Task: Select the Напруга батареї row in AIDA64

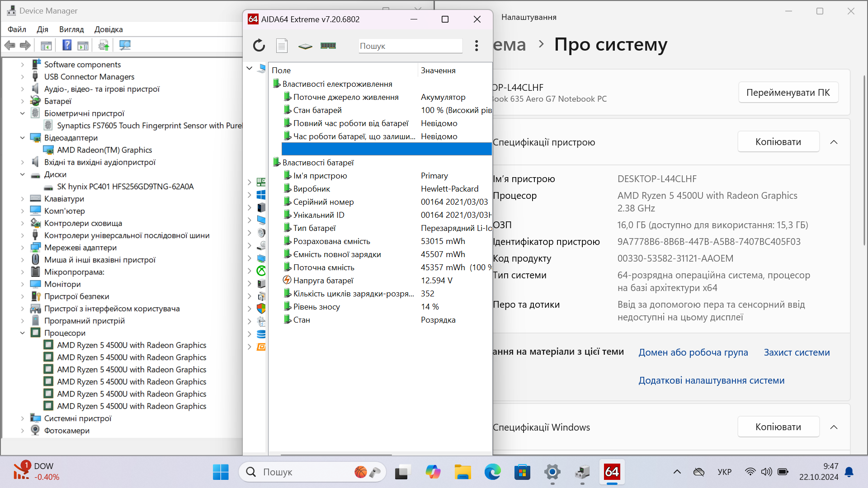Action: pos(387,281)
